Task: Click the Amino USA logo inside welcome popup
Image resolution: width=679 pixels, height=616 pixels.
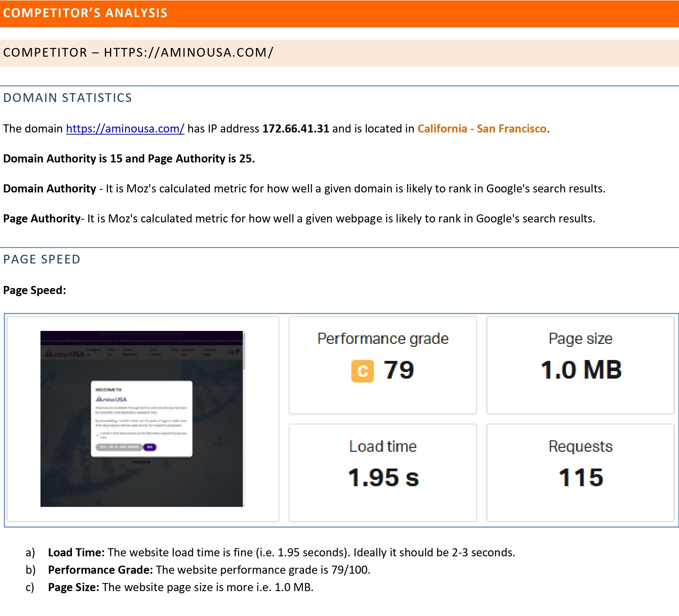Action: pos(111,399)
